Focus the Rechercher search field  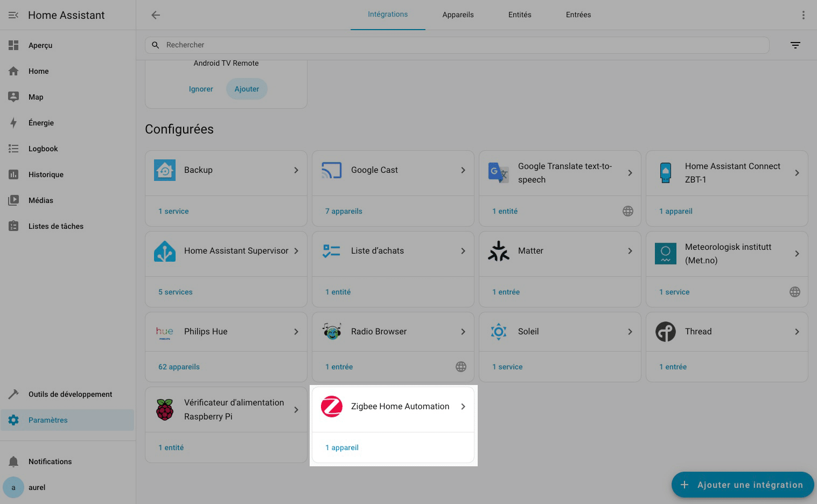tap(457, 45)
